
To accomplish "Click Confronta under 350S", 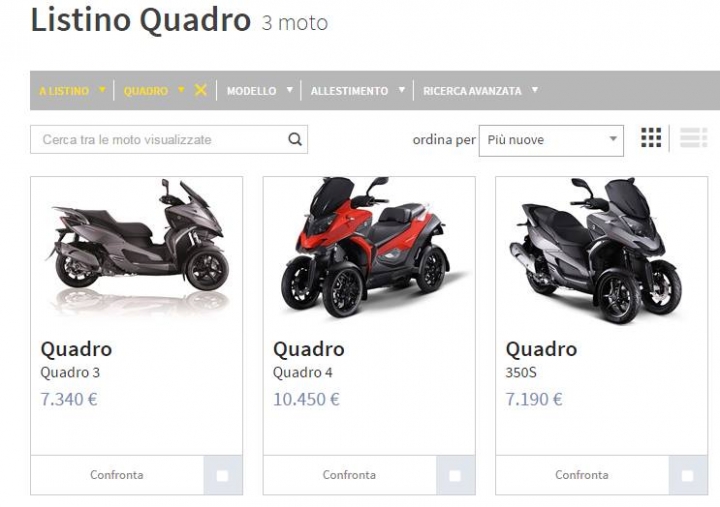I will coord(582,475).
